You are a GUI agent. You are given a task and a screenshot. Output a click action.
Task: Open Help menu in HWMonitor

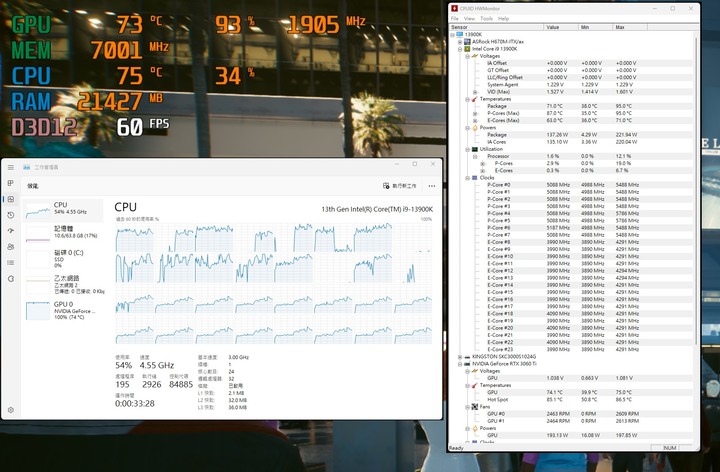click(503, 19)
